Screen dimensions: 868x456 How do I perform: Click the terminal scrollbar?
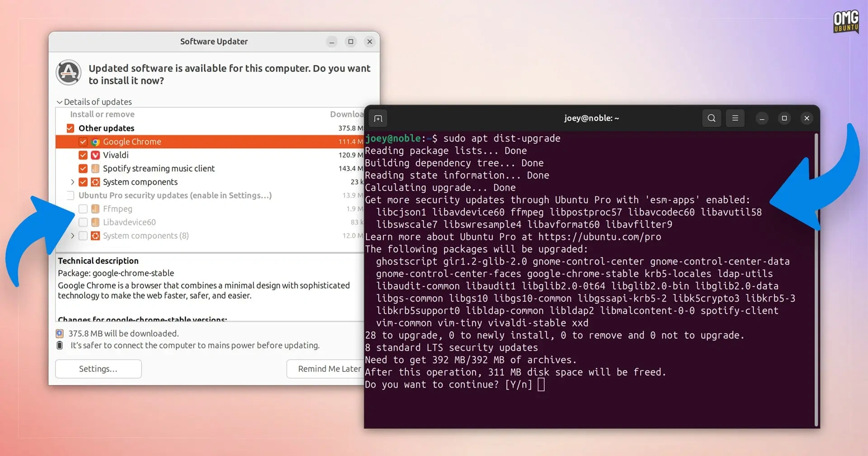tap(816, 279)
